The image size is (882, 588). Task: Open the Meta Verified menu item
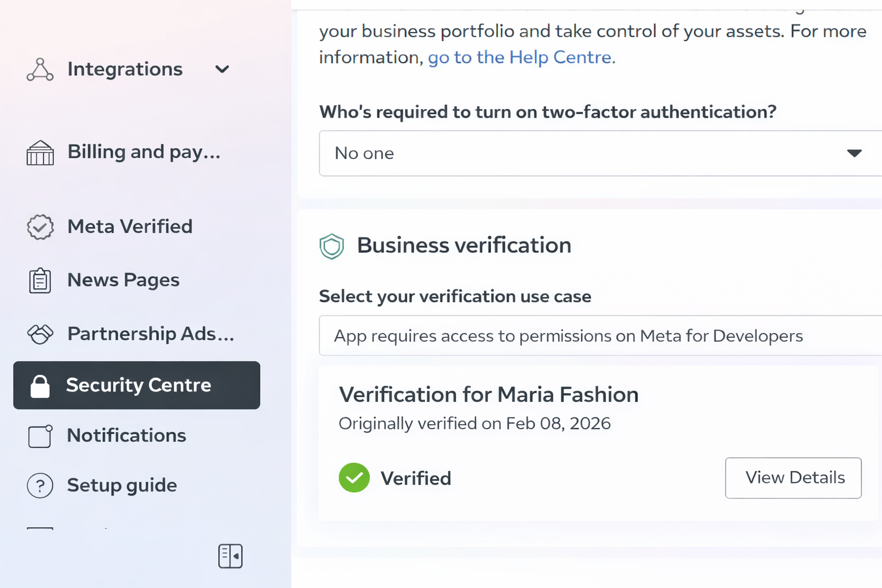130,227
